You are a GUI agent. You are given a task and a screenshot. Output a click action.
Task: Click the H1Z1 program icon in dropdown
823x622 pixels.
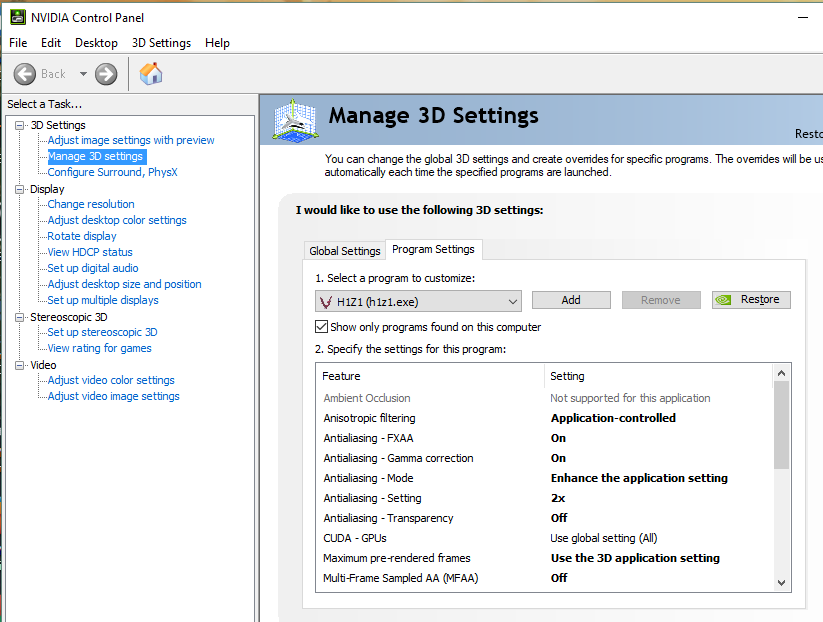[326, 302]
